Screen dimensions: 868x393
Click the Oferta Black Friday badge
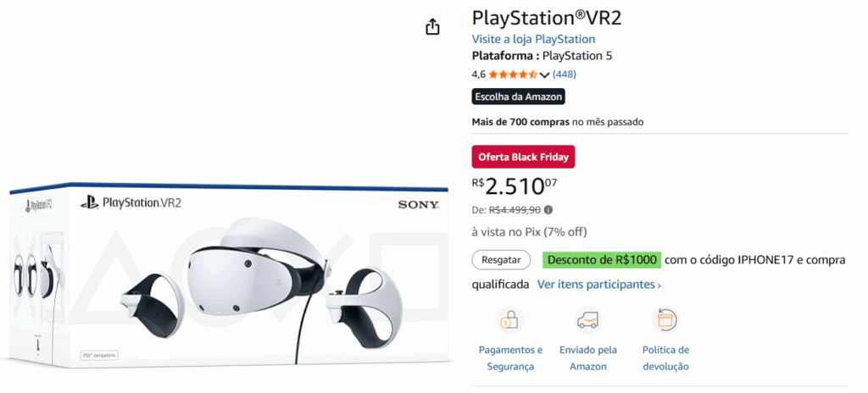point(523,158)
